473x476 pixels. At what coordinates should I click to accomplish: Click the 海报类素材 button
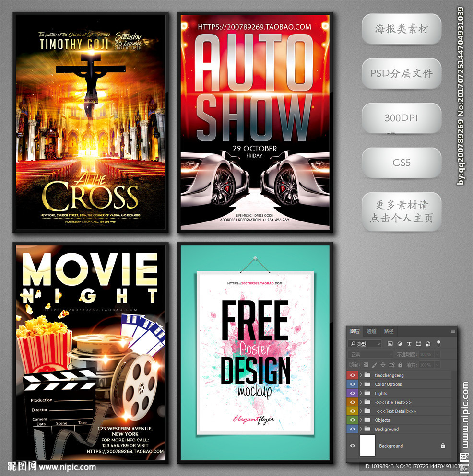click(x=402, y=29)
